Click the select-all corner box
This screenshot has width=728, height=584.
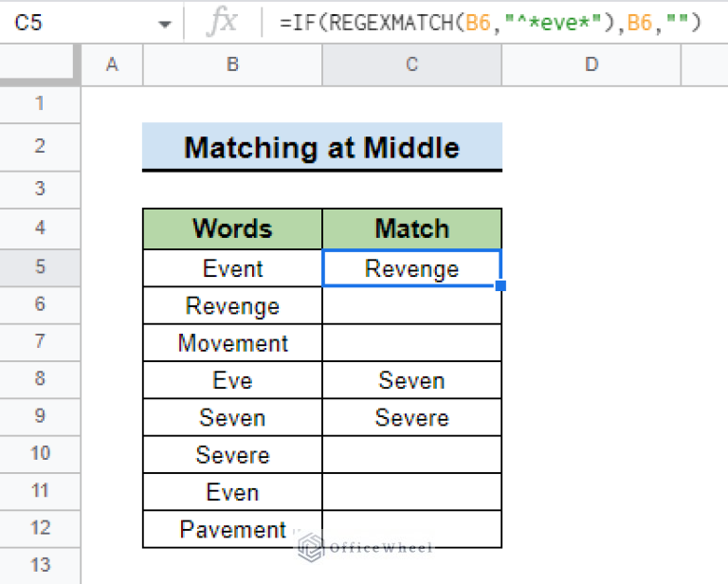point(40,64)
